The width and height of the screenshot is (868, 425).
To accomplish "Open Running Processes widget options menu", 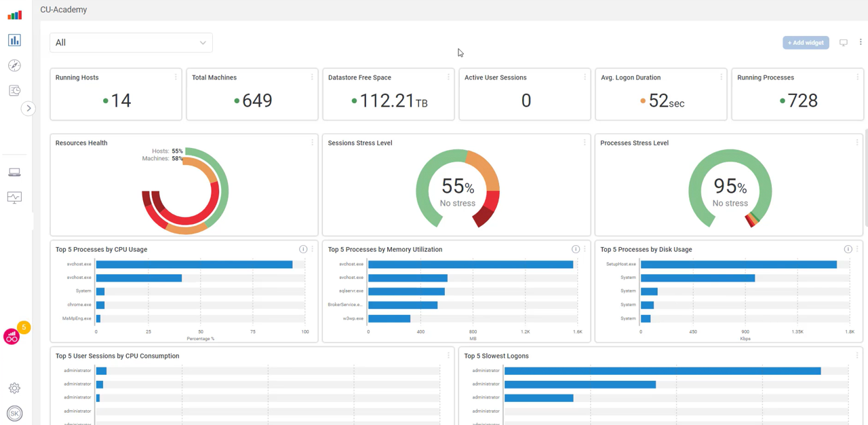I will 857,77.
